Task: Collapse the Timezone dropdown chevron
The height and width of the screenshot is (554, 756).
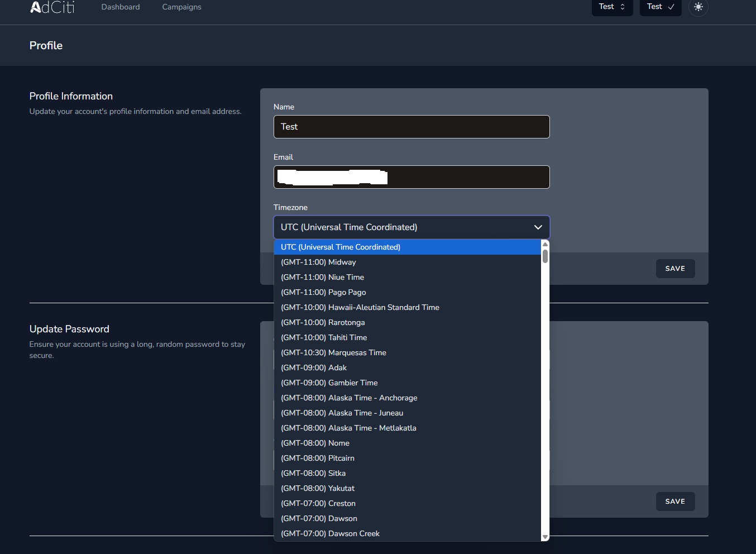Action: 538,227
